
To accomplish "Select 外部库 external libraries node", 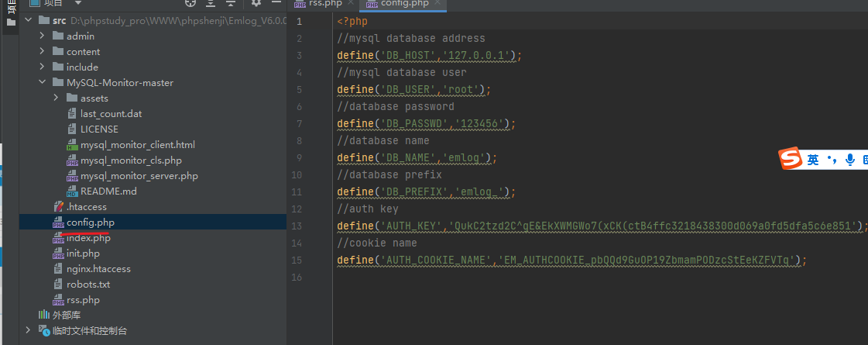I will pos(67,315).
